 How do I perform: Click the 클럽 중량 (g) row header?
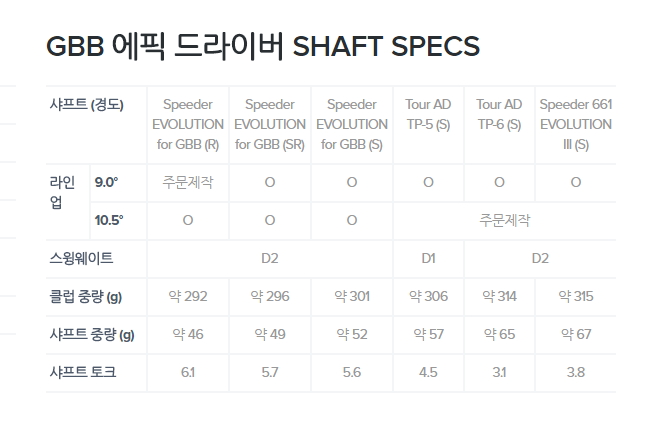click(85, 296)
